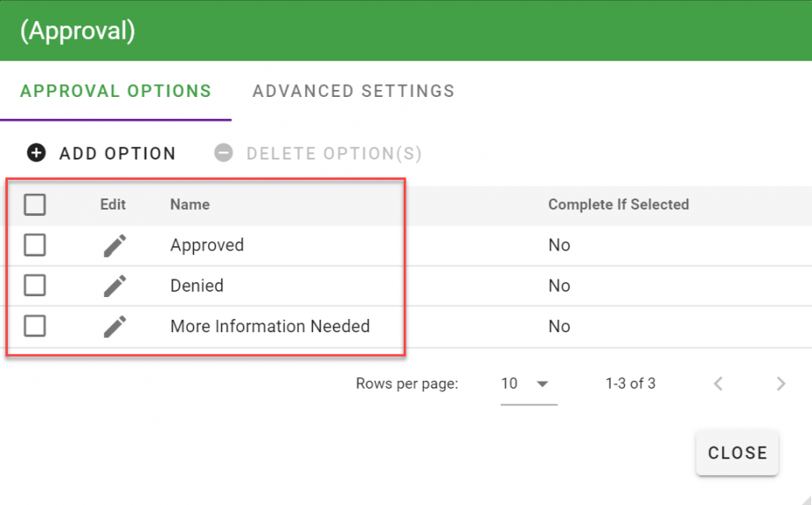This screenshot has width=812, height=505.
Task: Click the pencil edit icon for Approved
Action: 115,246
